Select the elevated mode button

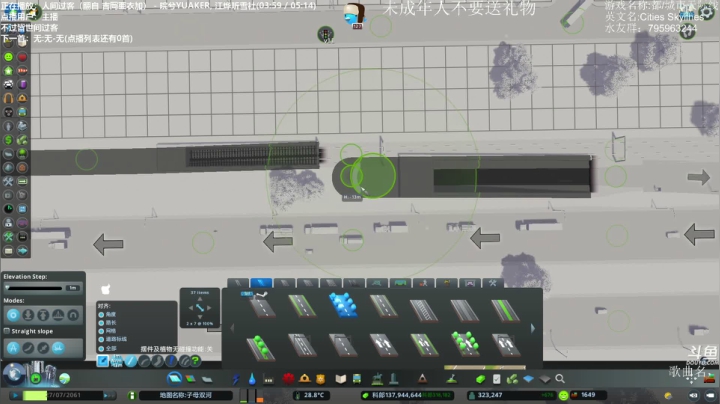tap(43, 315)
